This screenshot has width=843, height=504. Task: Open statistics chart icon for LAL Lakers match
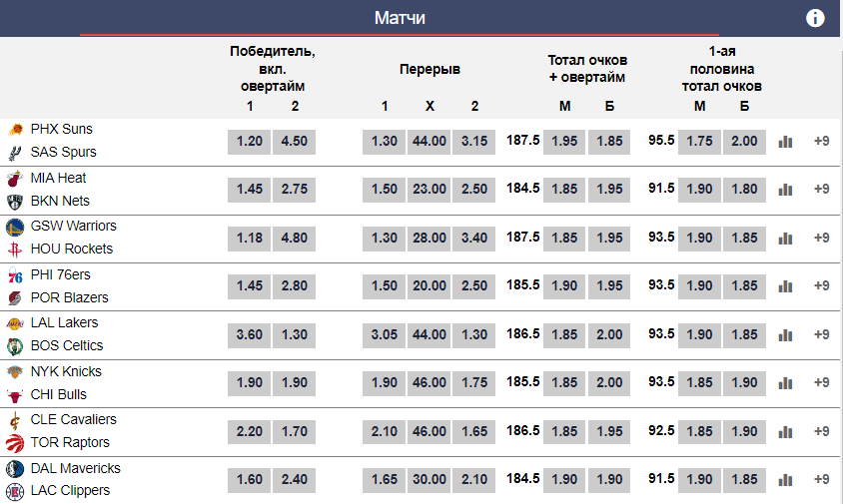[785, 335]
